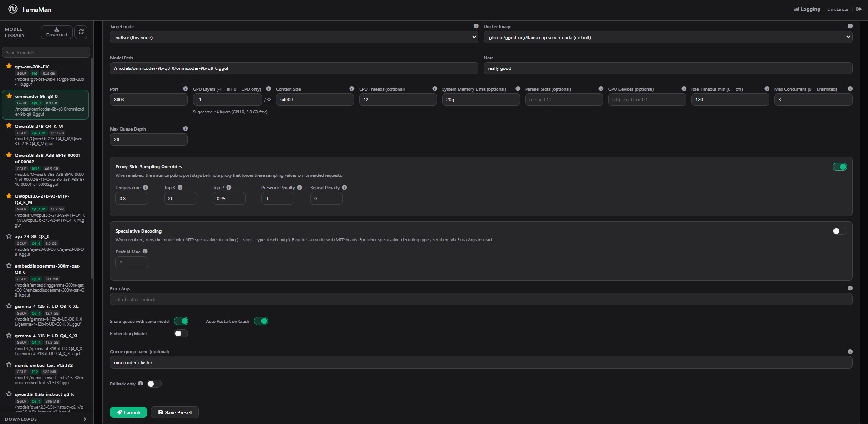Click the Port input showing 8003
Screen dimensions: 868x424
(149, 99)
